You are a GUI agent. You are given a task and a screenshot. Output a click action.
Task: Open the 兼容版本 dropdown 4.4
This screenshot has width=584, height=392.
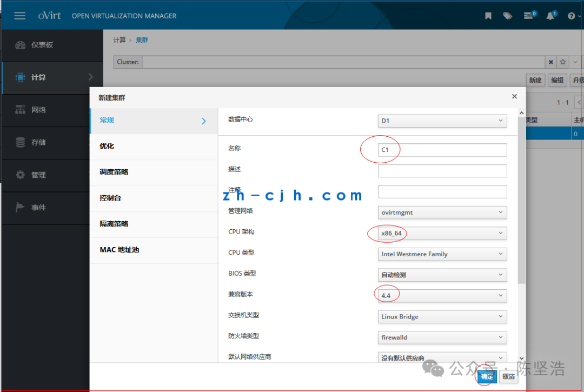[442, 296]
